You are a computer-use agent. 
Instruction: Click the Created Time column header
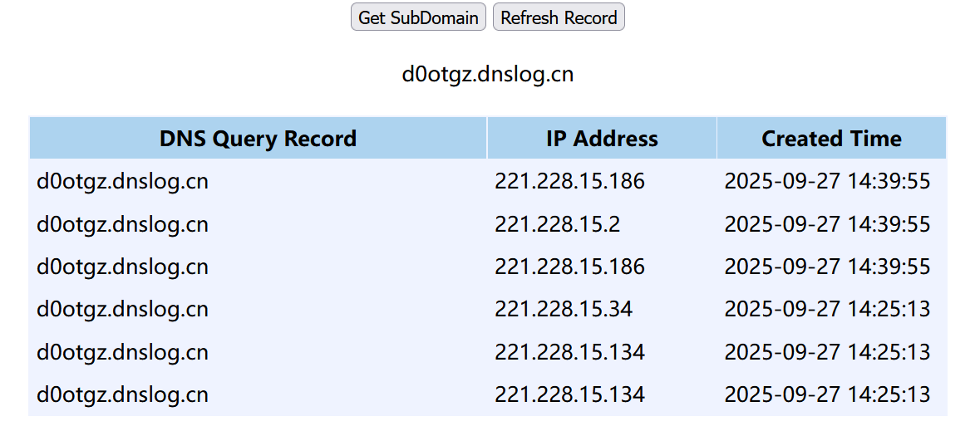831,139
